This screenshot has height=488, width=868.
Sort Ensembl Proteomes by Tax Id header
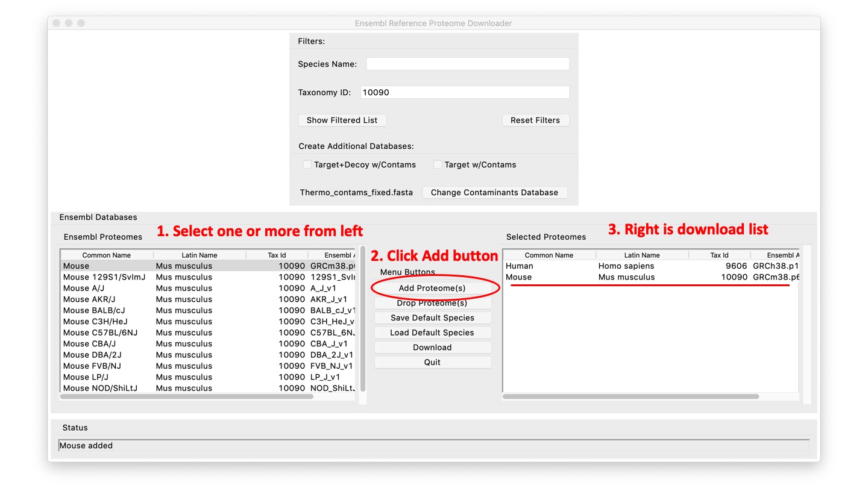[x=277, y=255]
